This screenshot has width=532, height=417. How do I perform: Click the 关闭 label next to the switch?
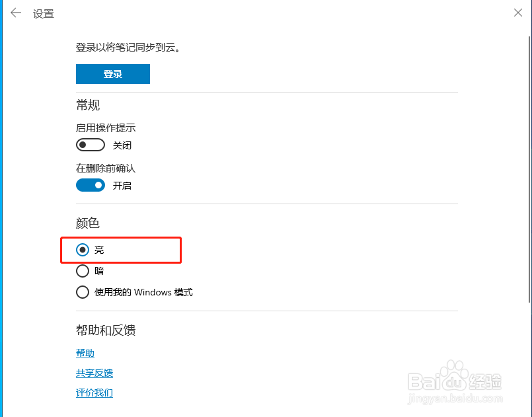coord(122,145)
